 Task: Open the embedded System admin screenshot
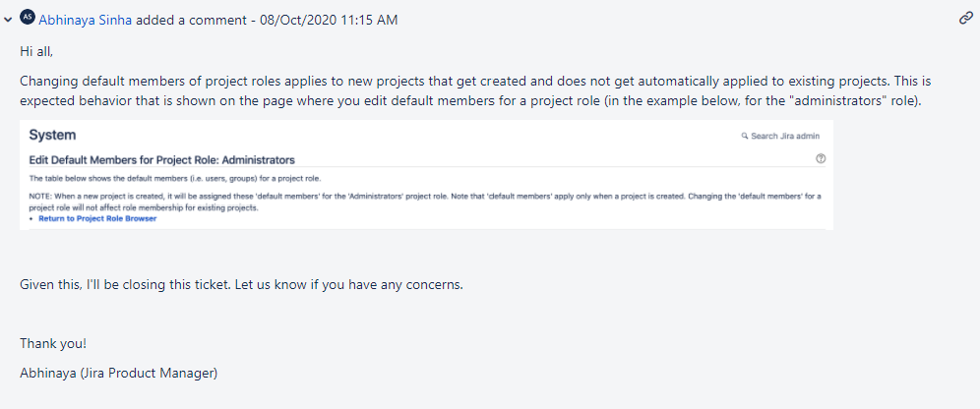click(426, 175)
